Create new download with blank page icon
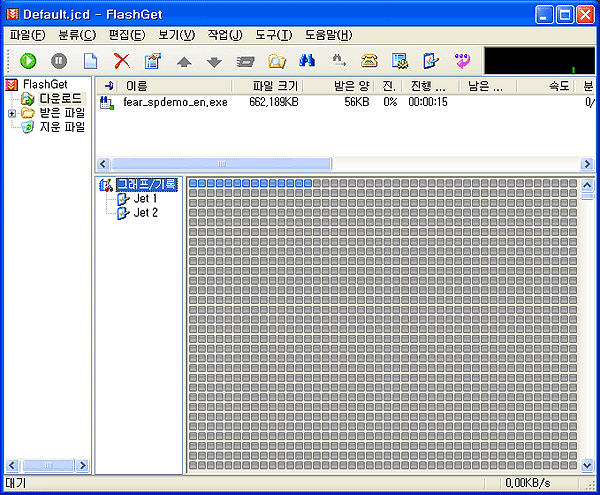Image resolution: width=600 pixels, height=495 pixels. click(x=90, y=61)
